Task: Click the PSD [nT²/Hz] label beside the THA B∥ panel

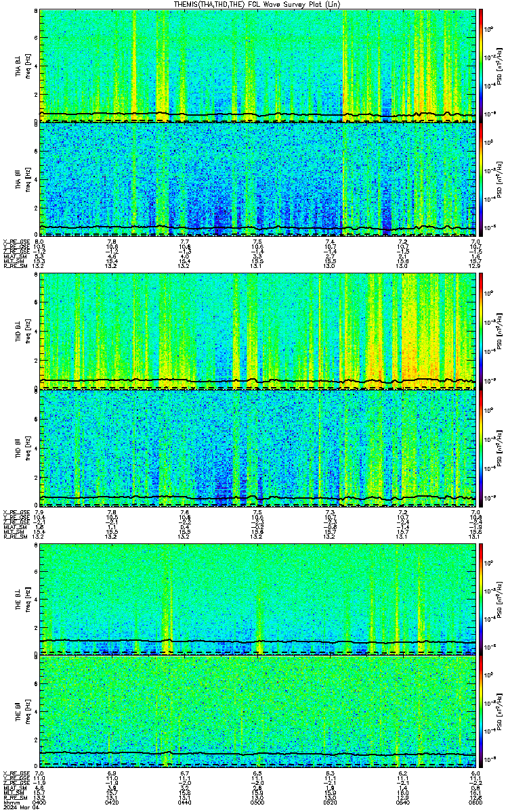Action: (500, 179)
